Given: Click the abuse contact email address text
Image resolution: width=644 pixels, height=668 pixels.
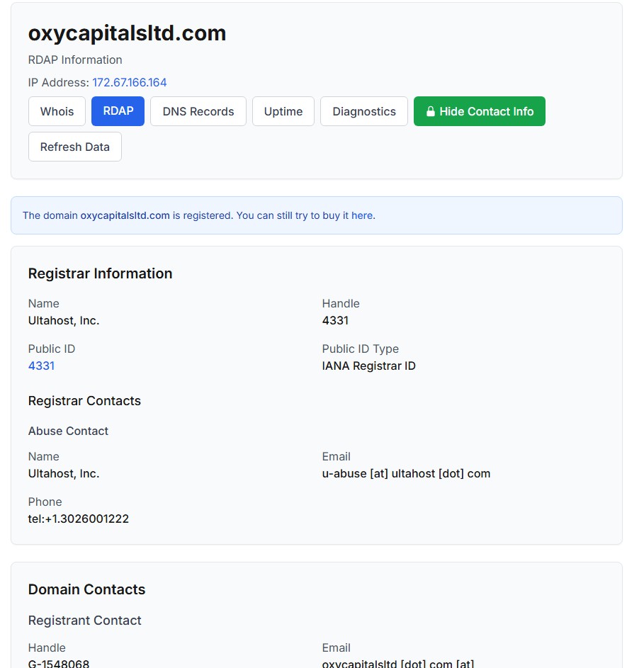Looking at the screenshot, I should tap(406, 473).
